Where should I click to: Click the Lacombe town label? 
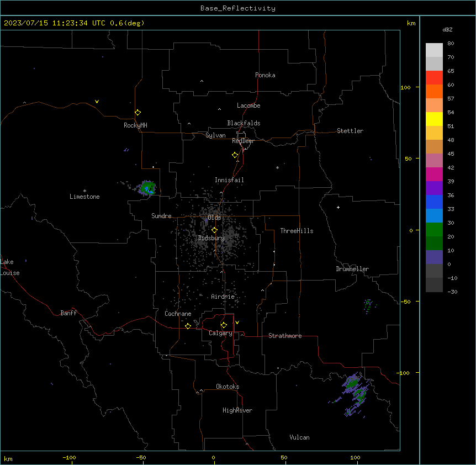[248, 105]
